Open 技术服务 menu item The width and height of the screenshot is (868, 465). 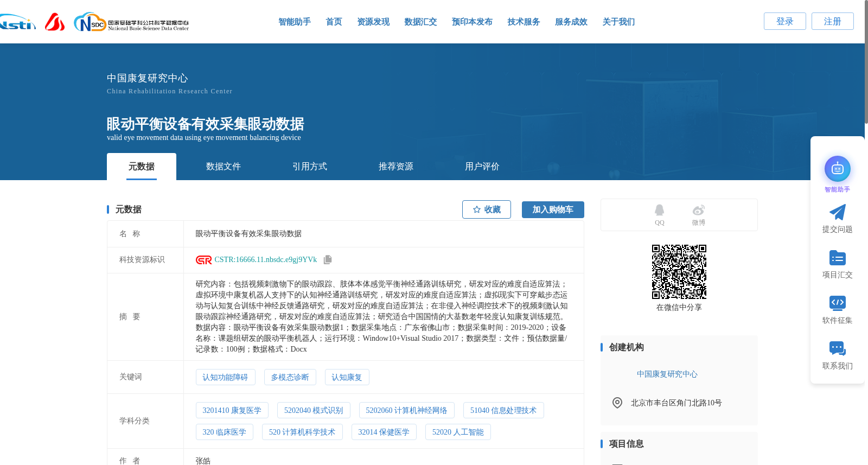pos(524,22)
